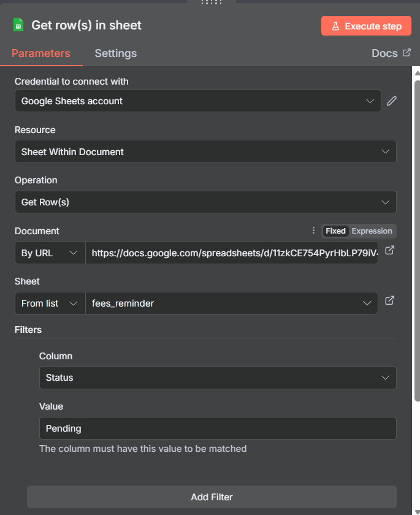420x515 pixels.
Task: Open the Resource dropdown showing Sheet Within Document
Action: 205,151
